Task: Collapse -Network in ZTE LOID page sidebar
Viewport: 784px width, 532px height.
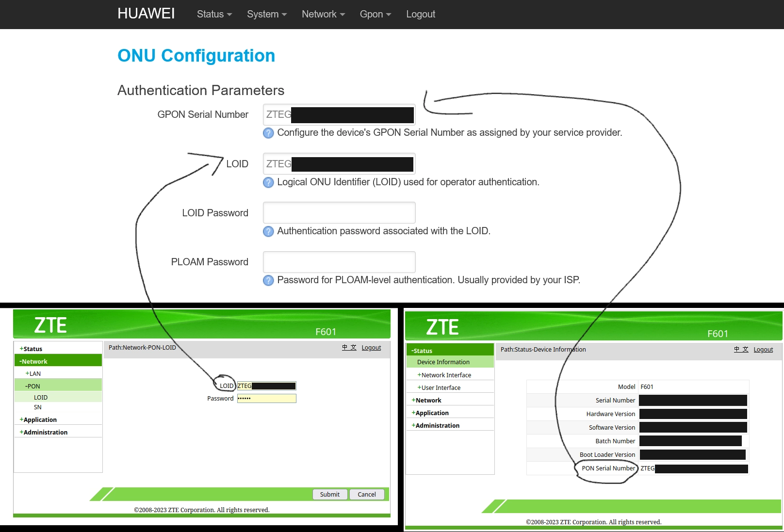Action: tap(33, 362)
